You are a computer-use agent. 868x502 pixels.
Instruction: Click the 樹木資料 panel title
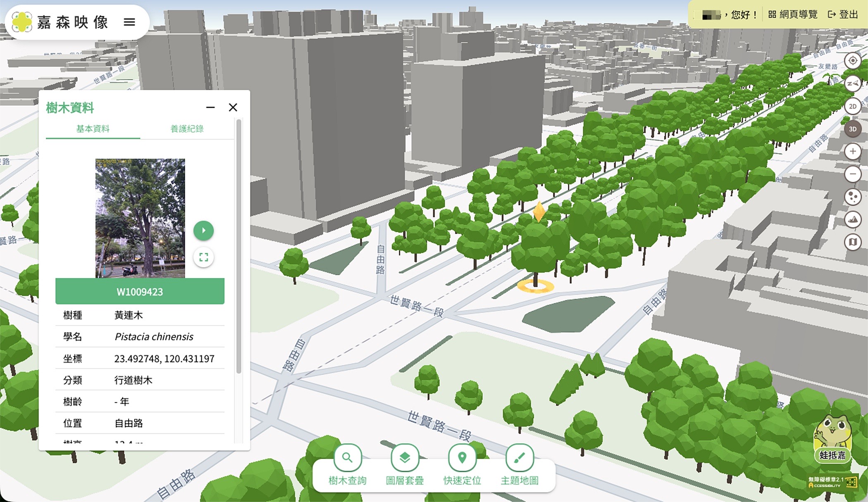tap(70, 108)
